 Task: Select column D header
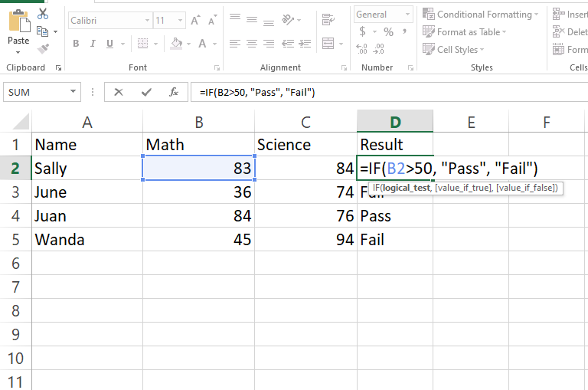coord(395,122)
